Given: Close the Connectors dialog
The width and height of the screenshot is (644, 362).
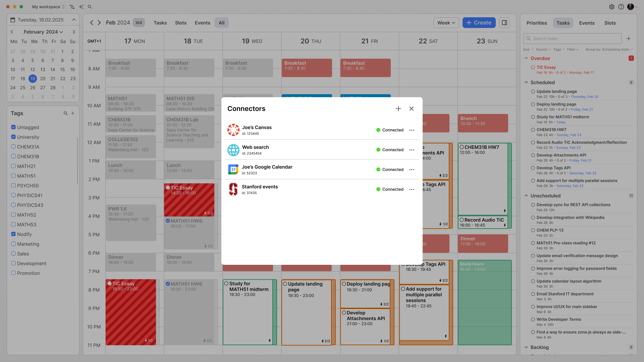Looking at the screenshot, I should tap(411, 109).
